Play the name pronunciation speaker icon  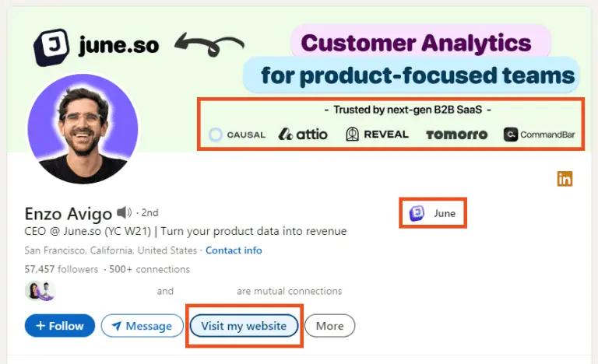[124, 212]
